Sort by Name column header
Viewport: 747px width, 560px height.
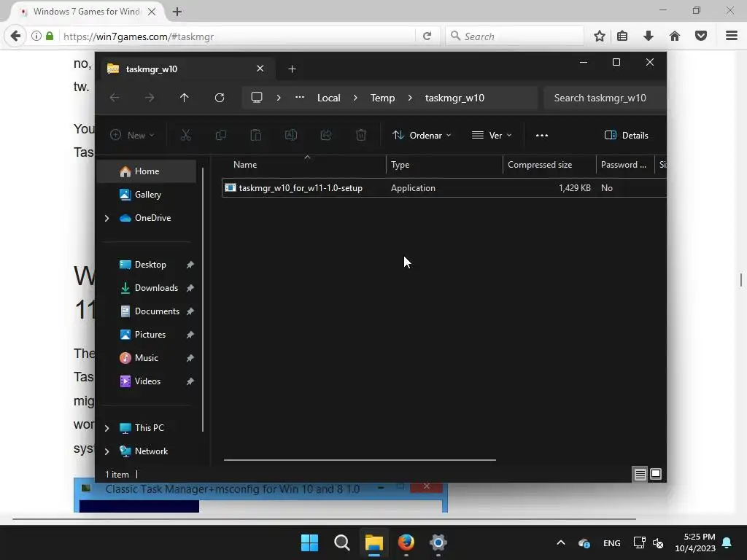pos(304,165)
